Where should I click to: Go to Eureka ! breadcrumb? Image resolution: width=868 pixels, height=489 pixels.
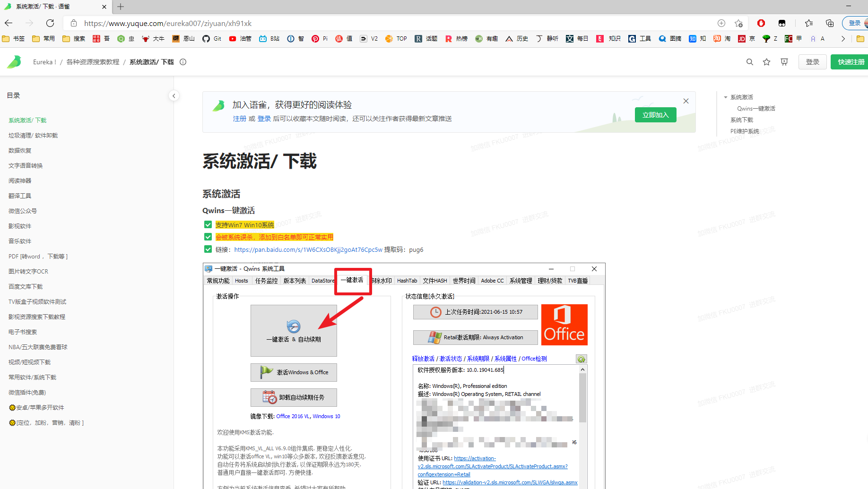point(44,62)
